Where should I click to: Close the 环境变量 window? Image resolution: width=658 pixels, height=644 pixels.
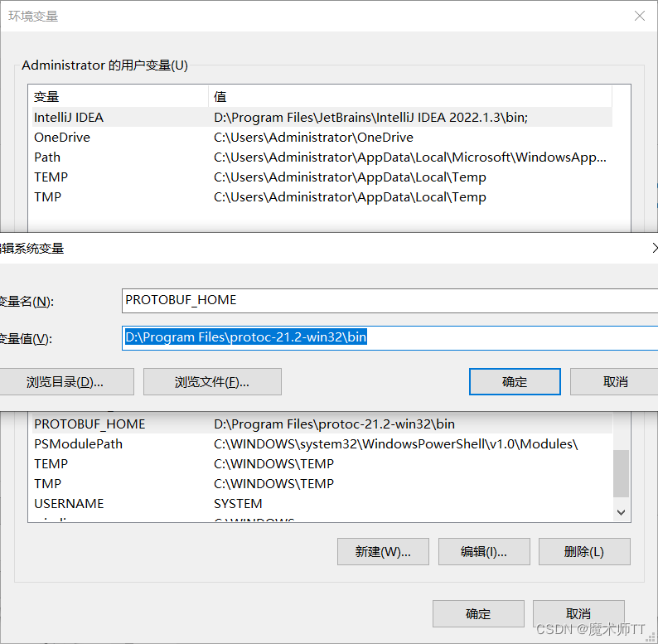(x=639, y=16)
